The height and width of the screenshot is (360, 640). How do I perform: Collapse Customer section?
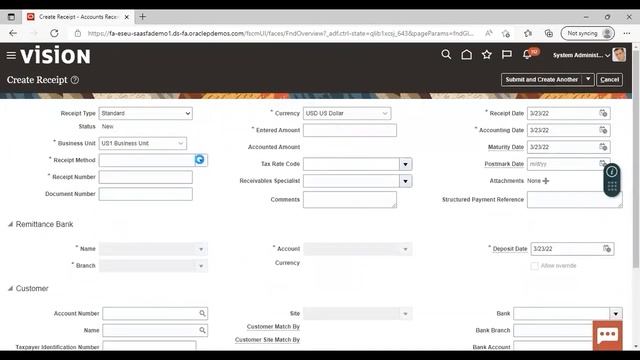click(11, 289)
